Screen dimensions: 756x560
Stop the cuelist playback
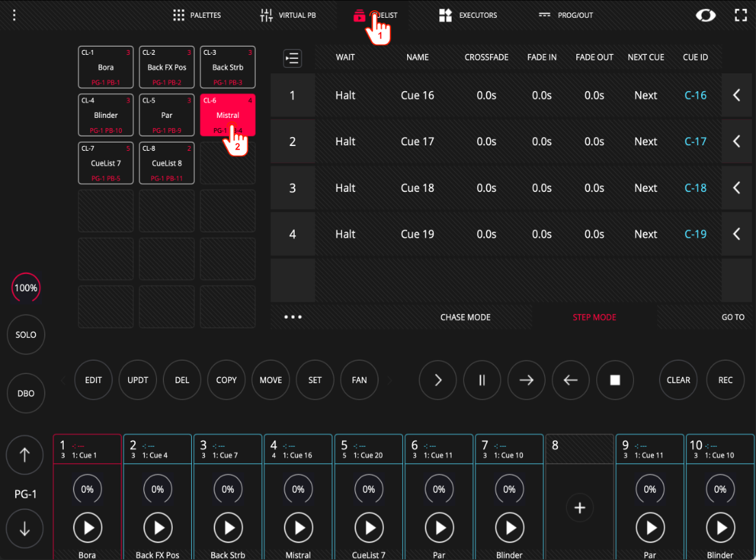point(615,380)
